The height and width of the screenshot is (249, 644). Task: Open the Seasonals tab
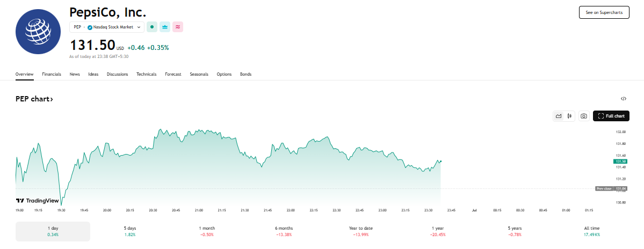coord(199,74)
